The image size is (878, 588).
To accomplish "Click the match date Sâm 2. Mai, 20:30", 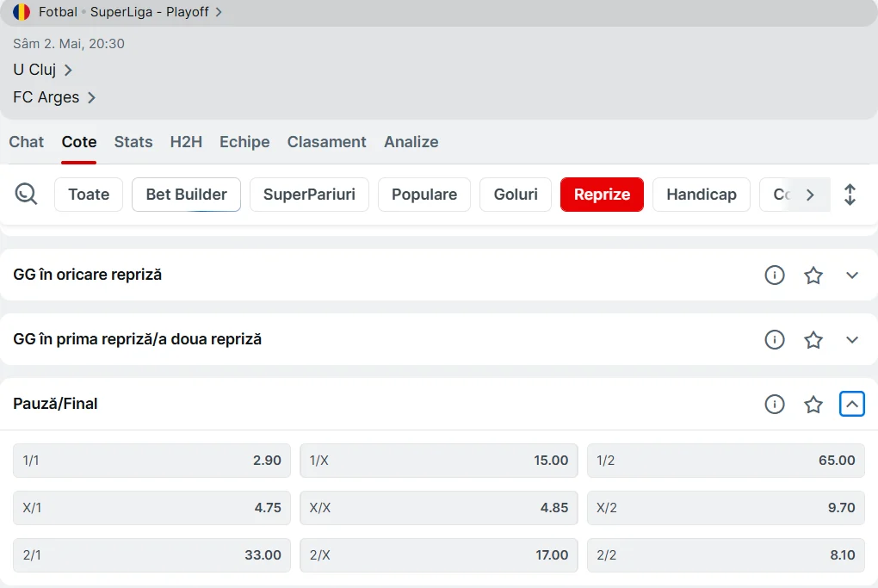I will [x=69, y=44].
